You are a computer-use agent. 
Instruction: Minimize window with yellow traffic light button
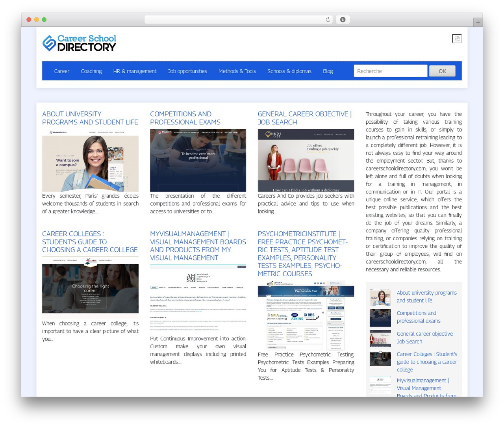click(x=36, y=20)
